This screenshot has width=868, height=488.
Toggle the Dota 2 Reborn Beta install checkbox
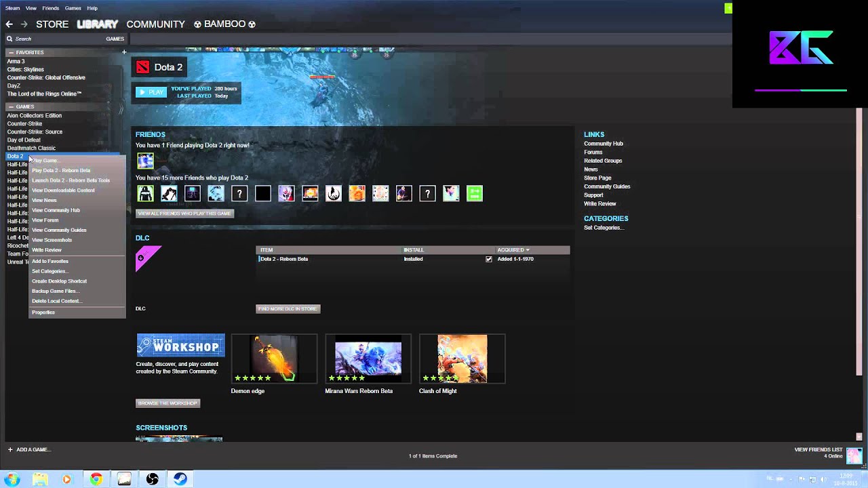[489, 259]
